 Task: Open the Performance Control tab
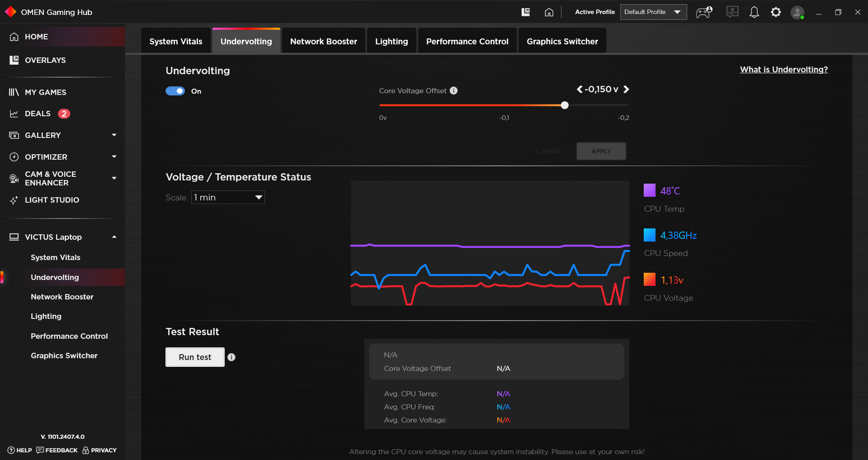[x=467, y=41]
